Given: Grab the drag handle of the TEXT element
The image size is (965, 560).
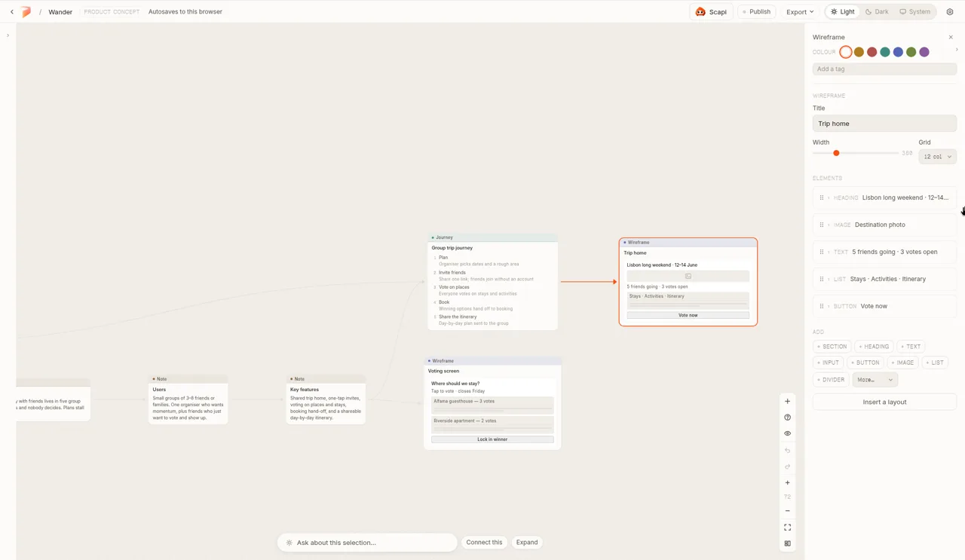Looking at the screenshot, I should pos(822,252).
